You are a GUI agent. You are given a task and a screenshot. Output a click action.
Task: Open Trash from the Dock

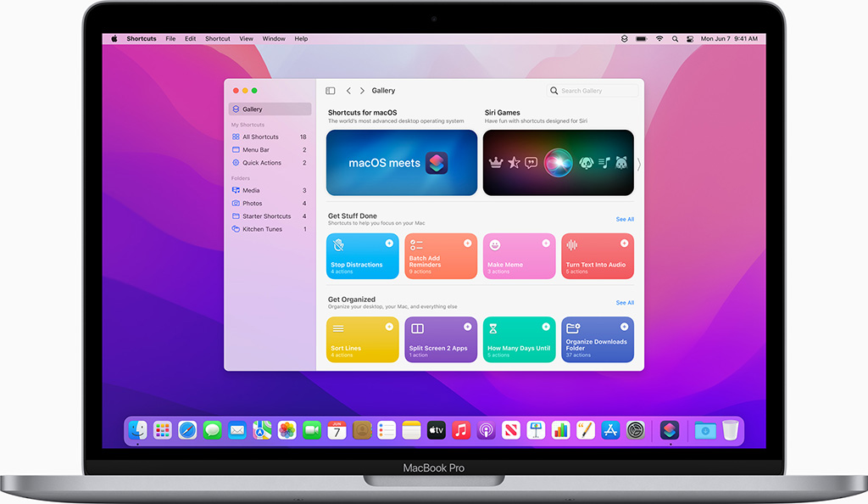[x=731, y=430]
